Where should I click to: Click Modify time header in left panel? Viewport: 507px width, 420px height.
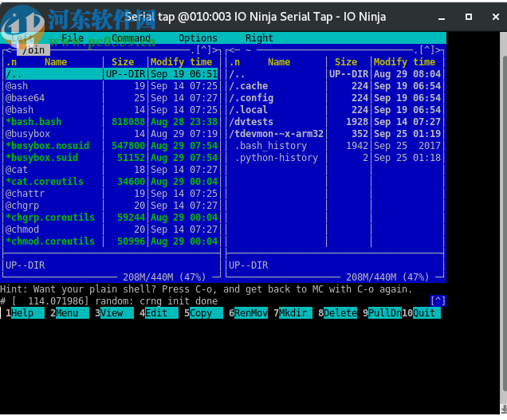[182, 62]
